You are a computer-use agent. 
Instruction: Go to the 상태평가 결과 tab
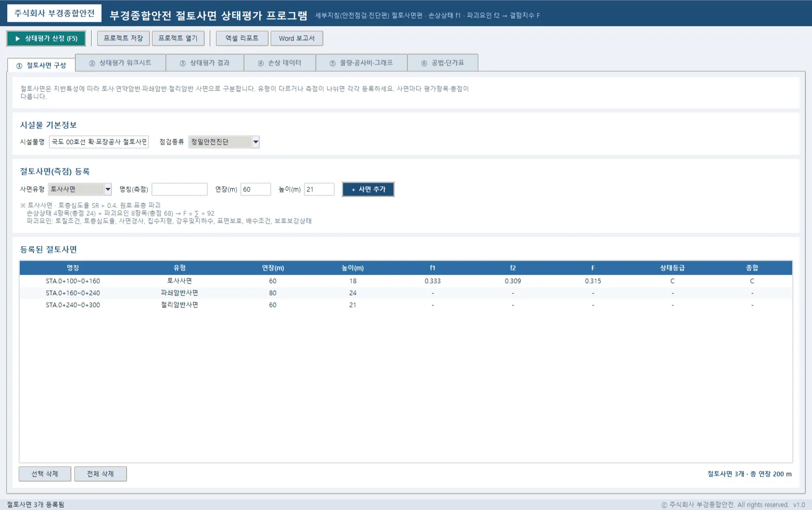pyautogui.click(x=205, y=62)
